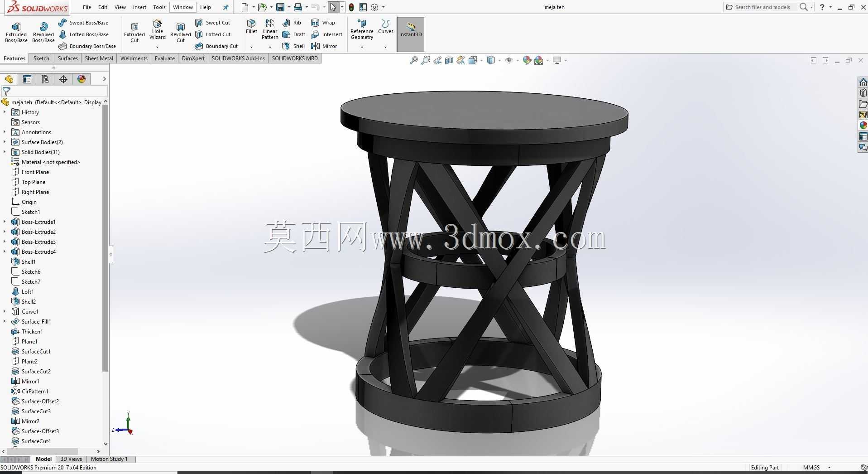The width and height of the screenshot is (868, 474).
Task: Select the Extruded Boss/Base tool
Action: [16, 32]
